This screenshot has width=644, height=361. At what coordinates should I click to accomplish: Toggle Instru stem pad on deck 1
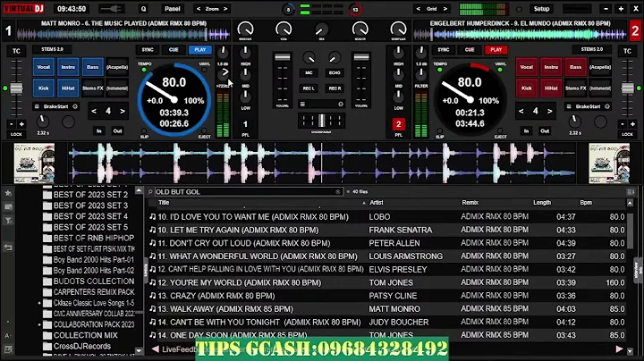(x=68, y=67)
